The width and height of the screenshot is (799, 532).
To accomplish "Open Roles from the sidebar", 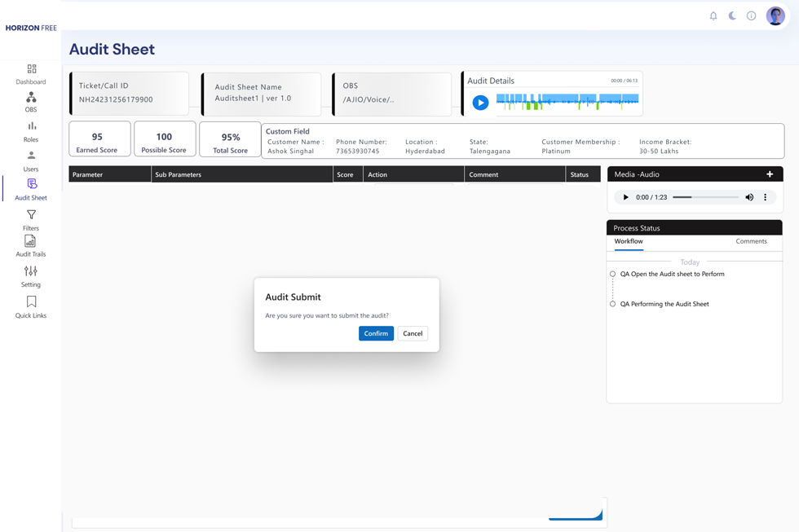I will pyautogui.click(x=31, y=126).
